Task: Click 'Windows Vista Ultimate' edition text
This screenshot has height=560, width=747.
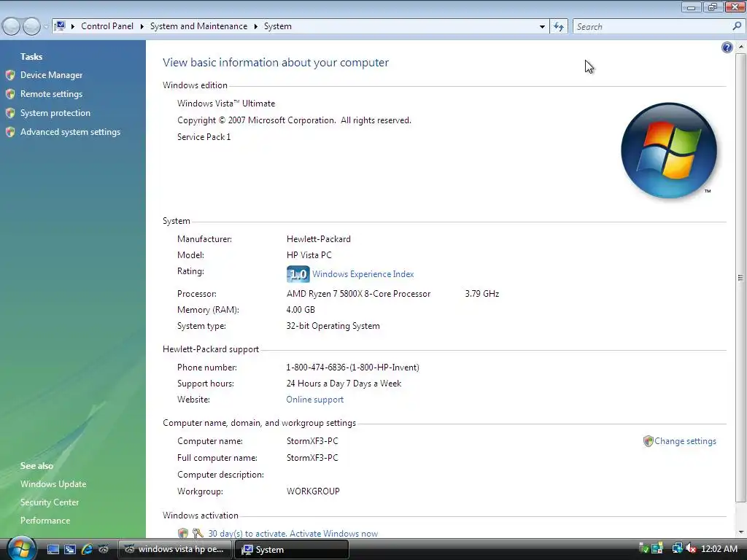Action: [x=226, y=104]
